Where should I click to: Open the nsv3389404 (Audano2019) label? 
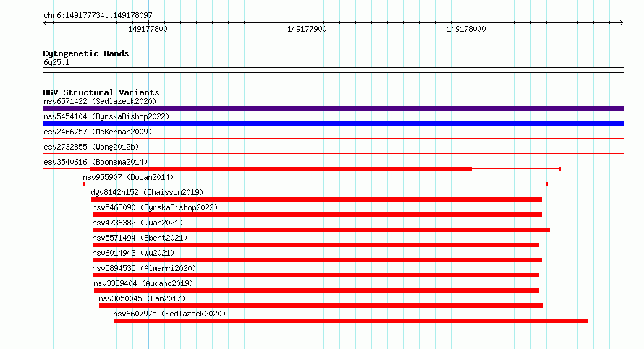coord(143,283)
